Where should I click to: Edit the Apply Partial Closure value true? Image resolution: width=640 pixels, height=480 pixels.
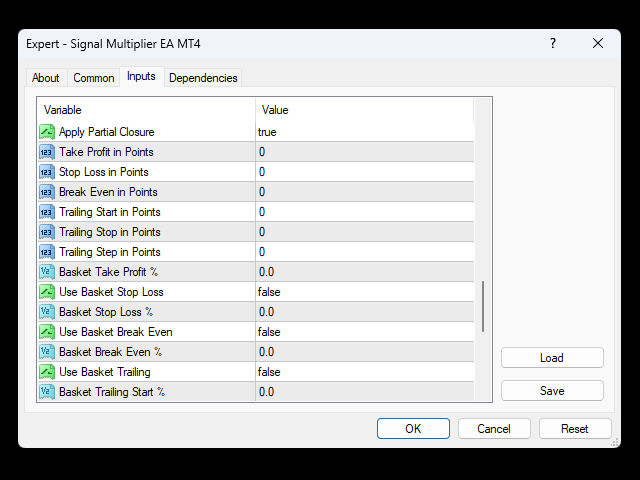click(365, 132)
